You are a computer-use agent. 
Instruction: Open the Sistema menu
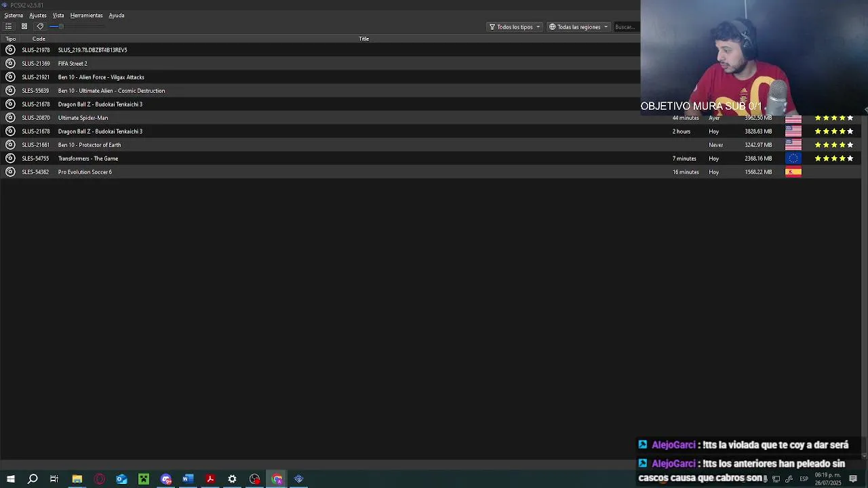14,15
